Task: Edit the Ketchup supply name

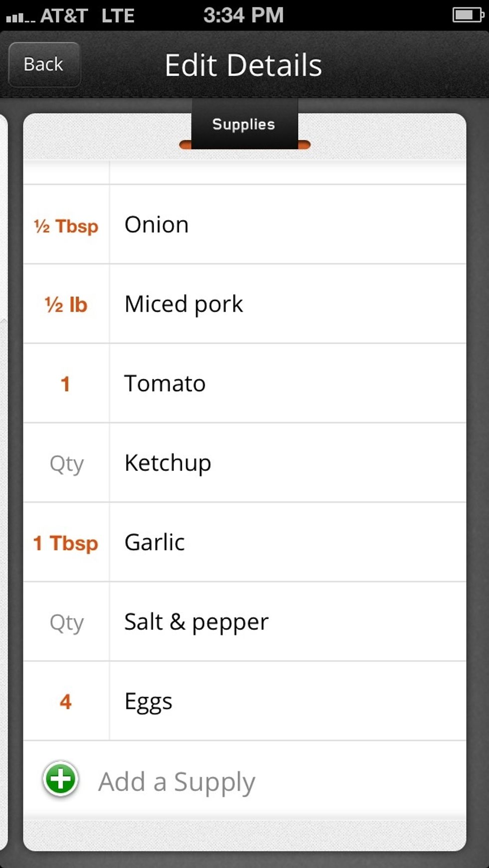Action: tap(168, 463)
